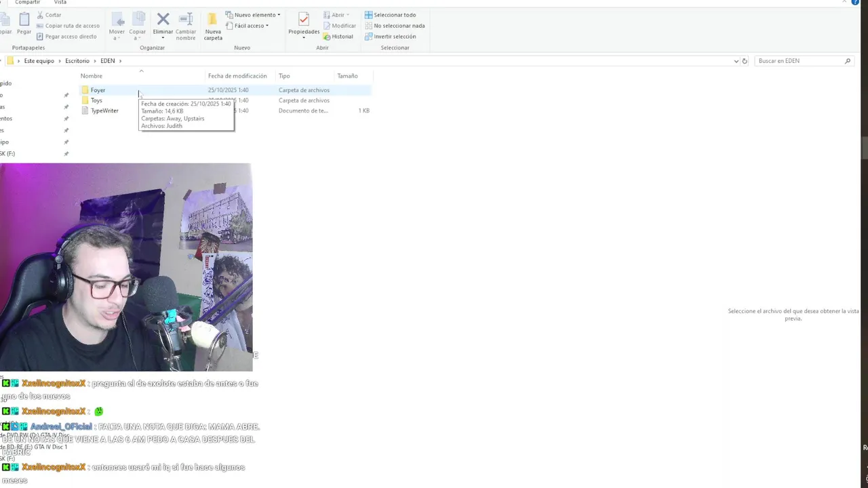Screen dimensions: 868x488
Task: Expand the chevron after Este equipo
Action: [x=60, y=61]
